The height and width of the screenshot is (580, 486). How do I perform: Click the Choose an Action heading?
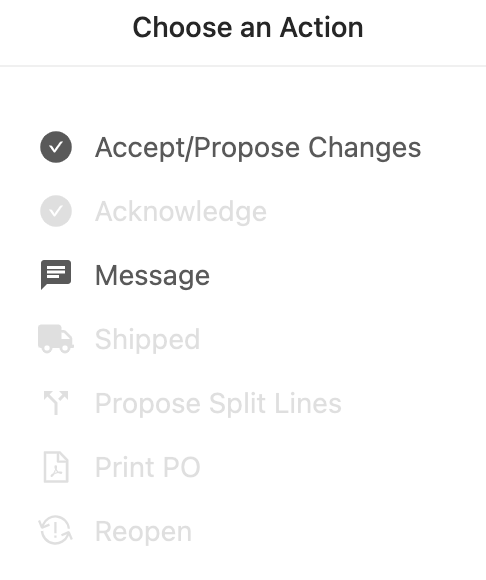(248, 28)
